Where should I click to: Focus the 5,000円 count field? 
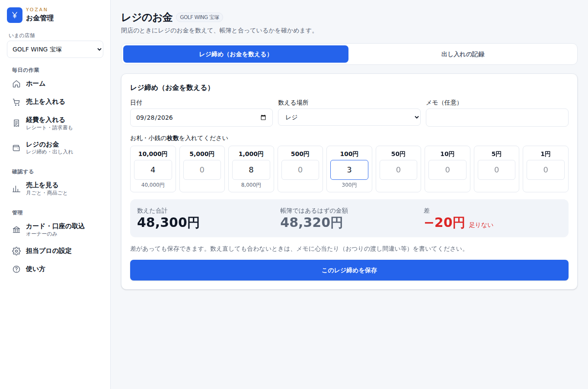[x=202, y=170]
